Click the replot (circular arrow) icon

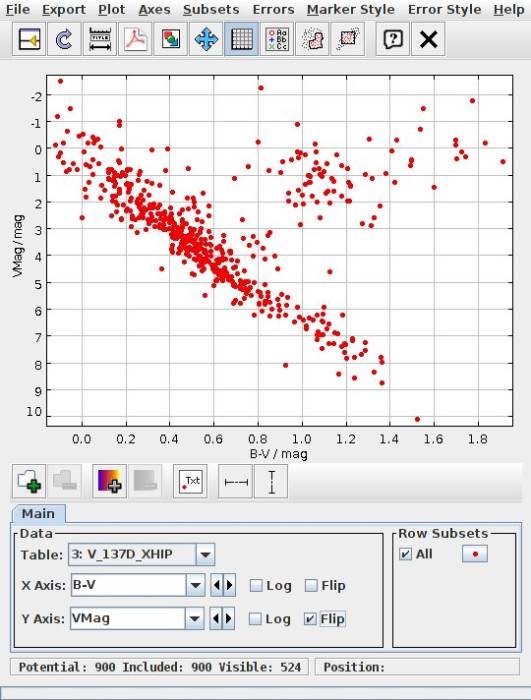pyautogui.click(x=64, y=40)
